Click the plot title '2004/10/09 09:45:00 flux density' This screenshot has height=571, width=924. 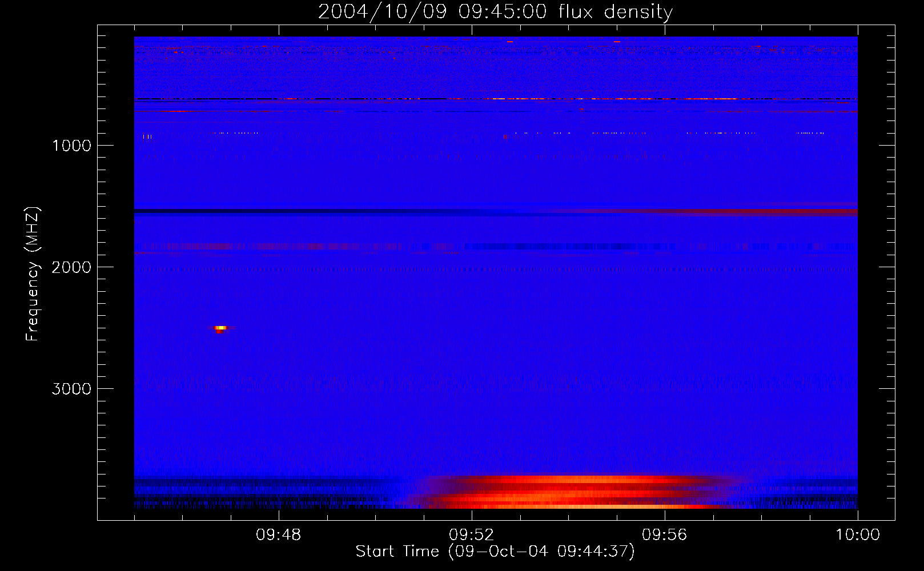[x=495, y=11]
